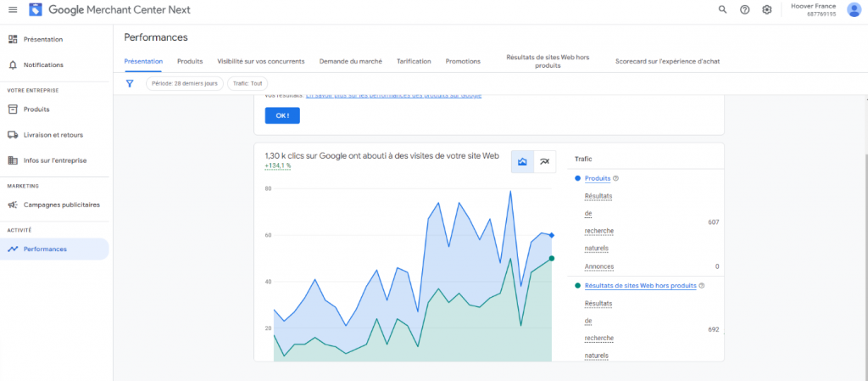
Task: Open the help question mark icon
Action: point(744,9)
